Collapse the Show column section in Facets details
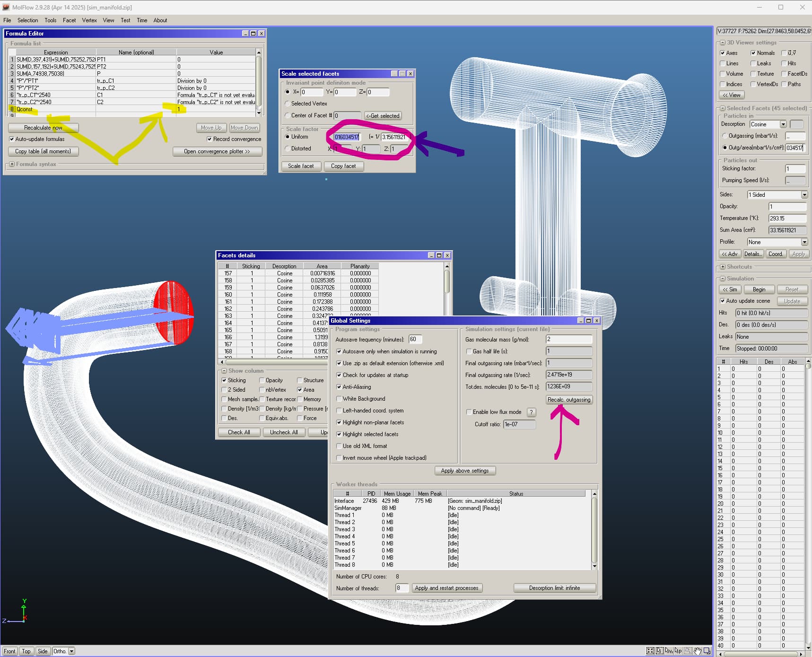The width and height of the screenshot is (812, 657). click(224, 371)
